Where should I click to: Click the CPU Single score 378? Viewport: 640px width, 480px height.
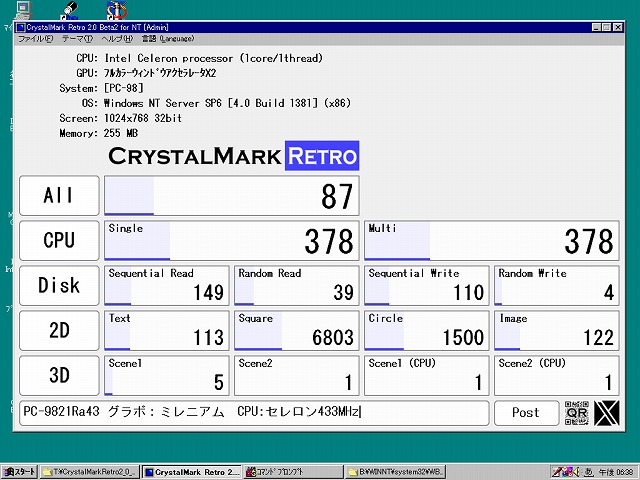coord(232,240)
